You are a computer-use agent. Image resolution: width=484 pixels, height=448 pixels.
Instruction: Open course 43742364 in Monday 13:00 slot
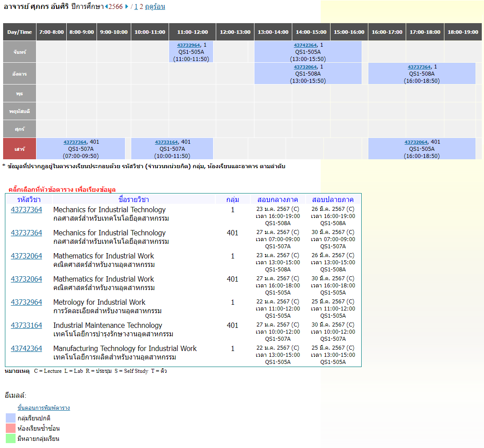(305, 45)
